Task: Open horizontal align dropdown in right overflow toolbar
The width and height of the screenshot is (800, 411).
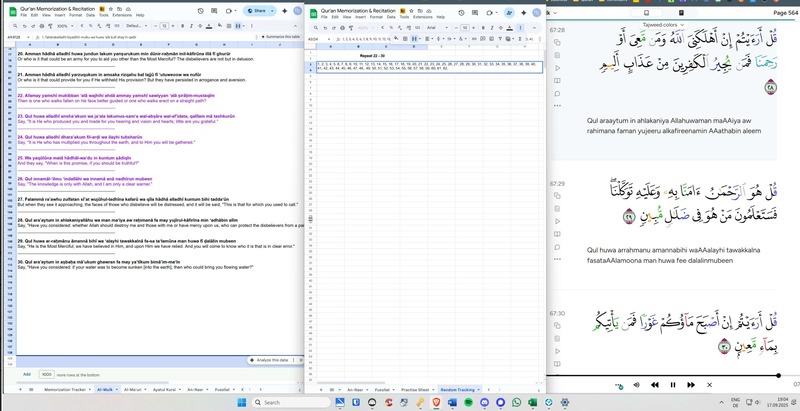Action: coord(428,38)
